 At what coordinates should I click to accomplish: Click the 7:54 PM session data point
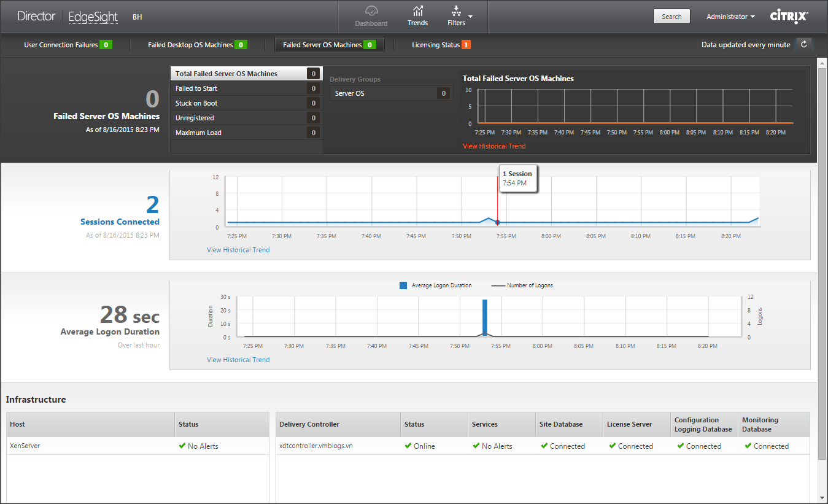pos(498,222)
